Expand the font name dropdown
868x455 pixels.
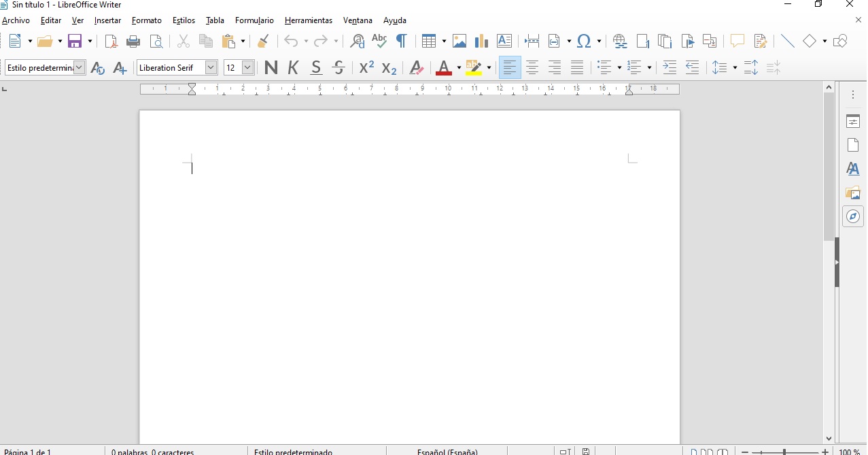(211, 67)
